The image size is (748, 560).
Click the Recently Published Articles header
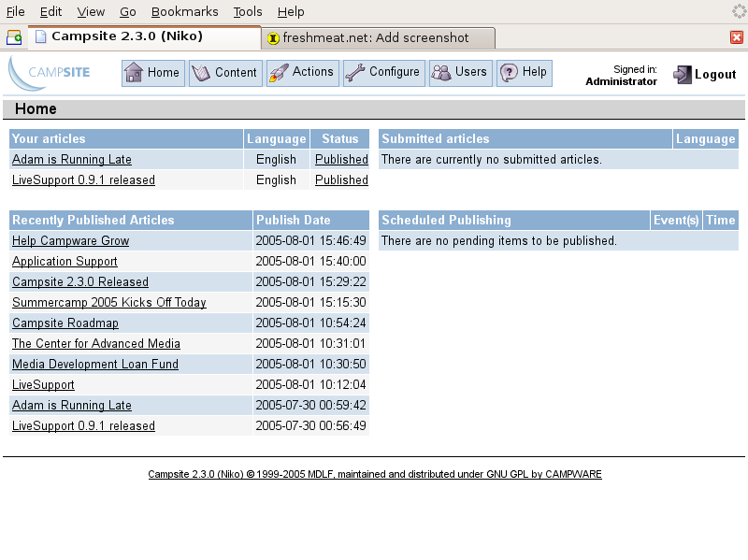click(x=130, y=220)
